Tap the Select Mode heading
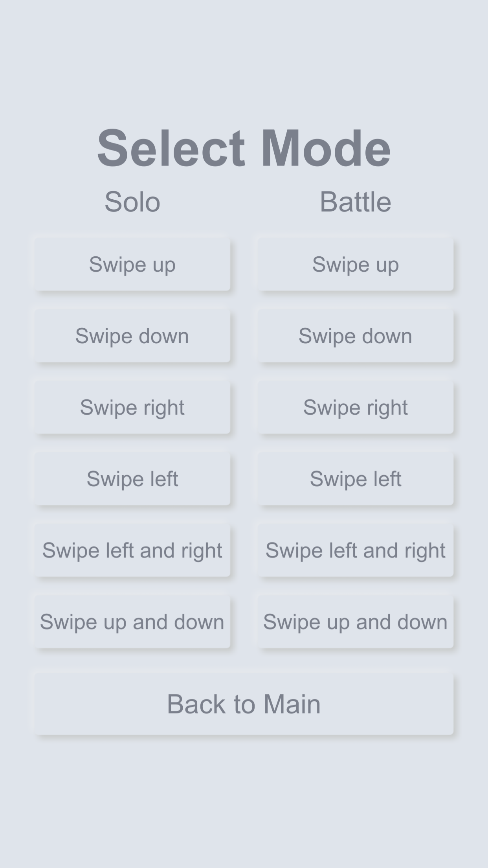This screenshot has width=488, height=868. click(x=244, y=149)
